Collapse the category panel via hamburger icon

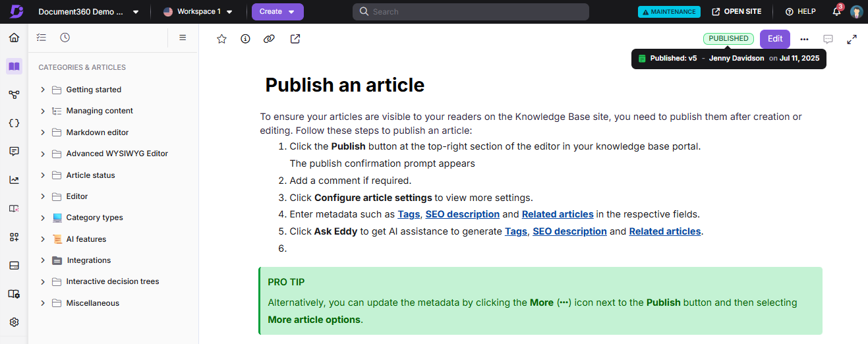coord(183,38)
